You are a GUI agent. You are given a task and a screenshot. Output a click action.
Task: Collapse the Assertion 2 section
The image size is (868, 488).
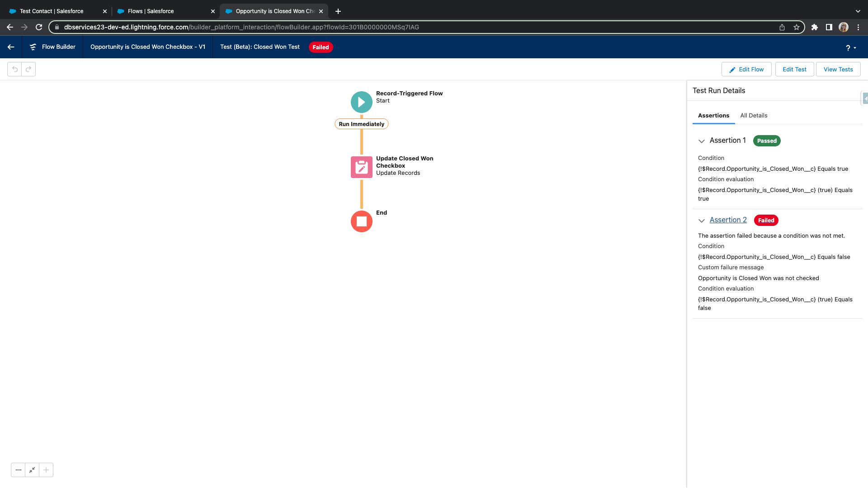click(702, 221)
